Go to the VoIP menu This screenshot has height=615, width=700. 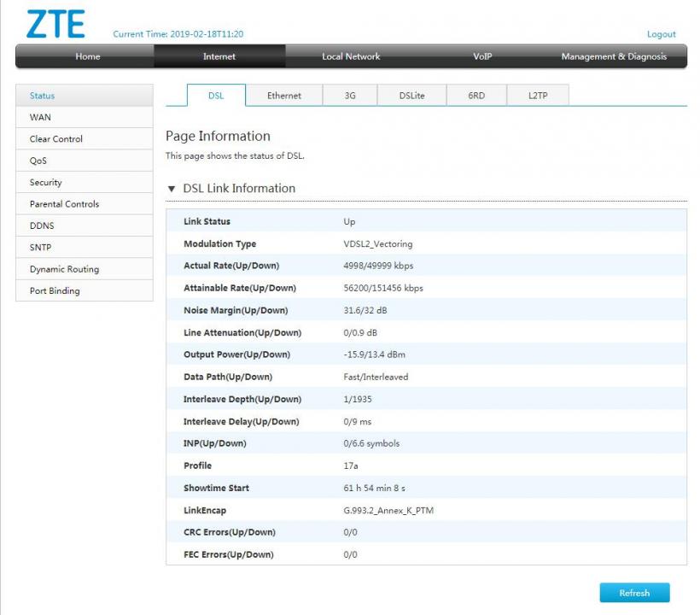(482, 56)
